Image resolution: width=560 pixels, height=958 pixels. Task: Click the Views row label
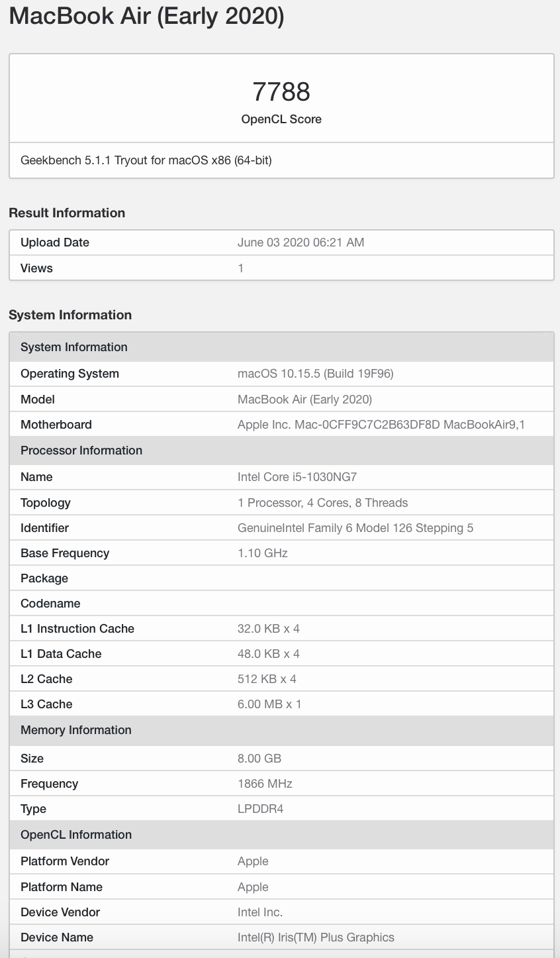point(36,268)
